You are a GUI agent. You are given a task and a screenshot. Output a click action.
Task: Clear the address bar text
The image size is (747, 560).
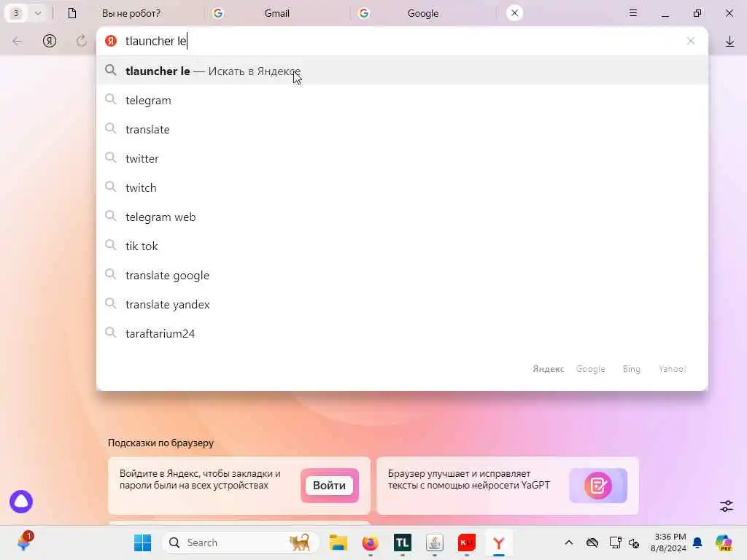(691, 41)
